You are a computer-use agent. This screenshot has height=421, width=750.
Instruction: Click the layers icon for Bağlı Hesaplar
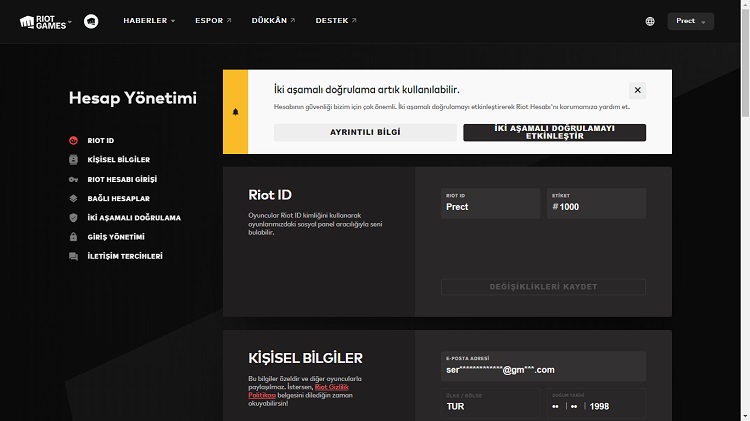click(x=73, y=198)
